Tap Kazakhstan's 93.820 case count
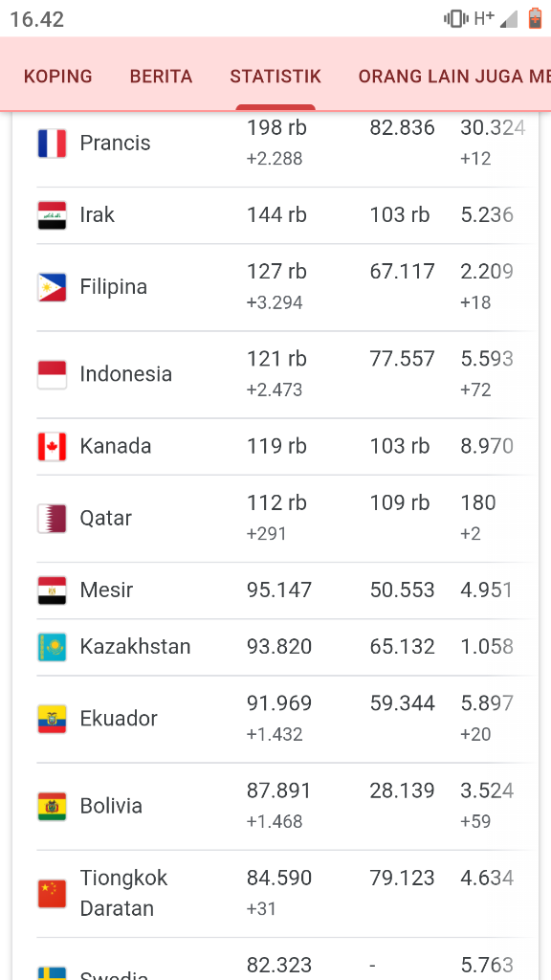Screen dimensions: 551x980 [x=279, y=646]
